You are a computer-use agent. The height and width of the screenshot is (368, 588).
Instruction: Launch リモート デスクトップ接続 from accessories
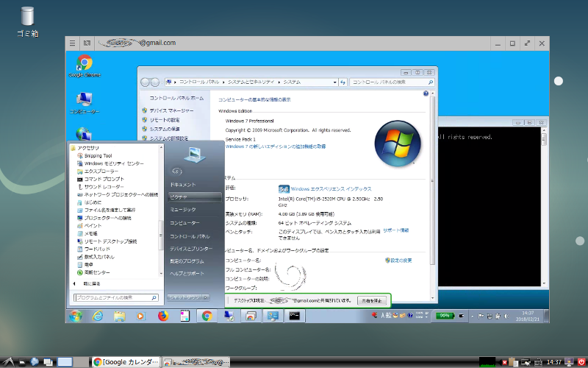coord(107,241)
